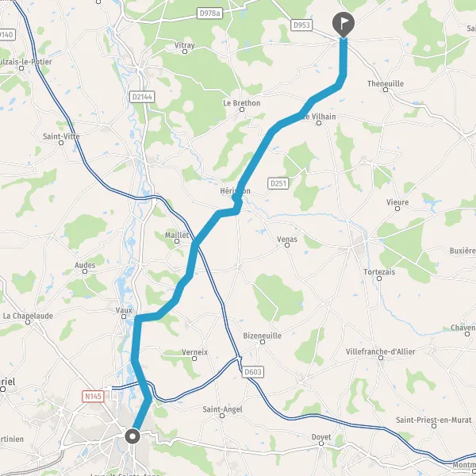Viewport: 476px width, 476px height.
Task: Click the Saint-Angel town label
Action: [222, 409]
